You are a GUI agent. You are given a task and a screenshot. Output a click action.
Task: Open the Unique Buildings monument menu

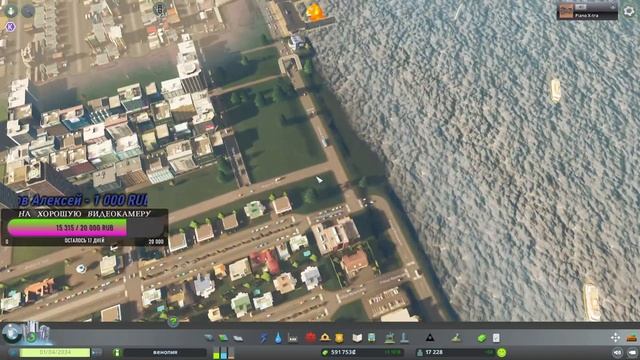coord(404,338)
